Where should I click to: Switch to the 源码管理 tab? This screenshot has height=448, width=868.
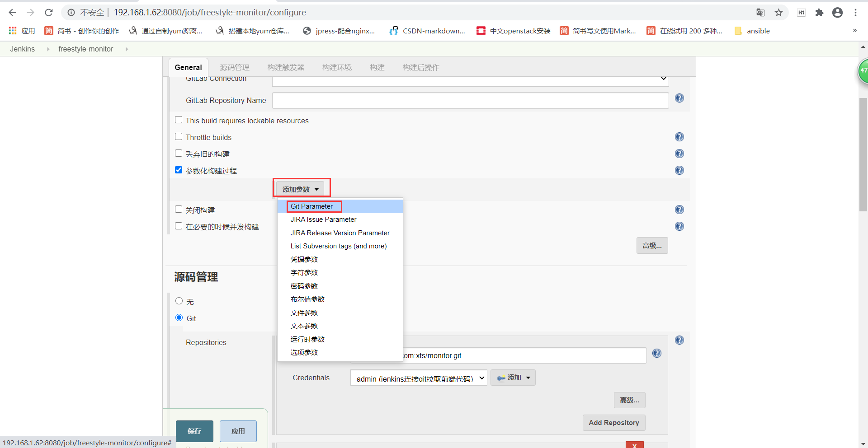(x=235, y=67)
